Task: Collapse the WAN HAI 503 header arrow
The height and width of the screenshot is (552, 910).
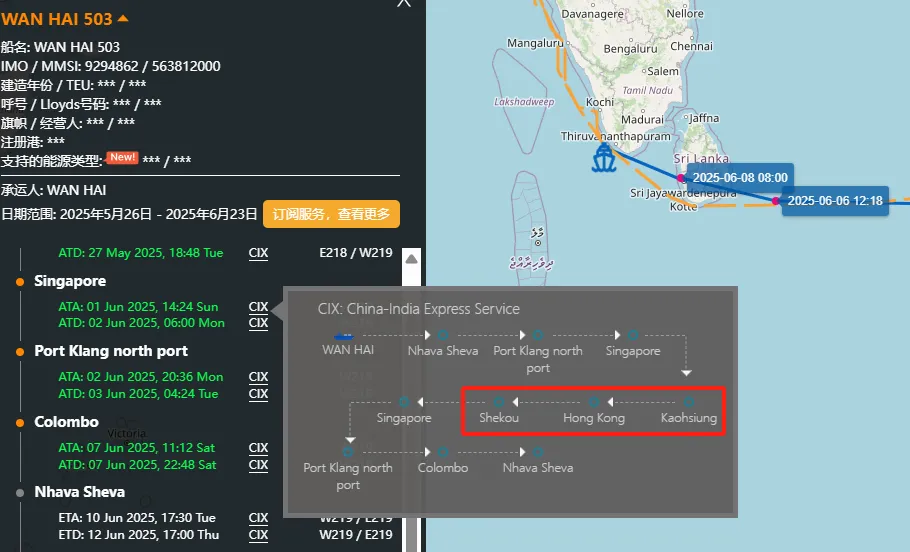Action: (122, 19)
